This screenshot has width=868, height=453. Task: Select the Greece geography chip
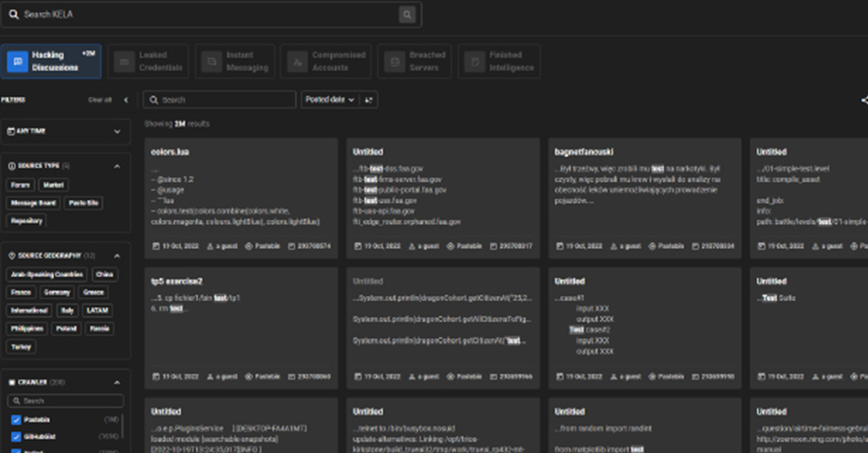(x=93, y=293)
